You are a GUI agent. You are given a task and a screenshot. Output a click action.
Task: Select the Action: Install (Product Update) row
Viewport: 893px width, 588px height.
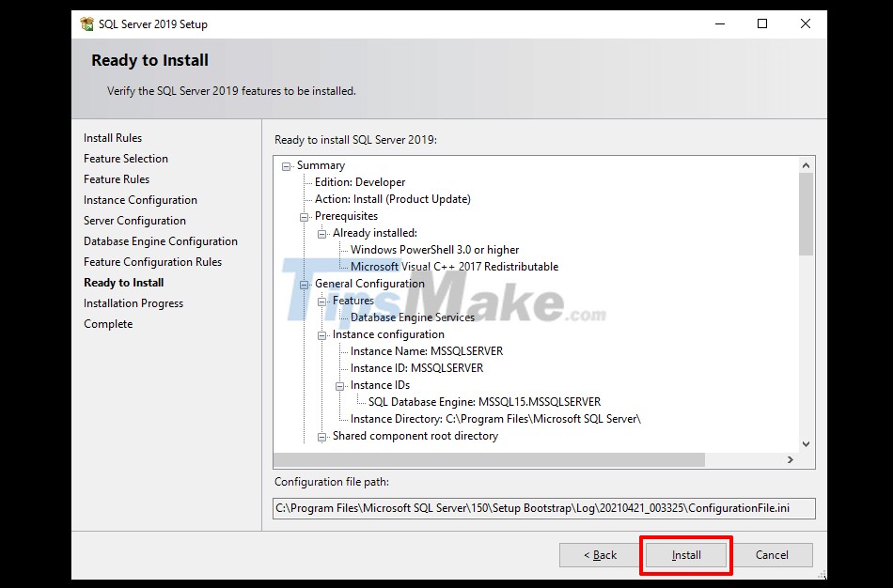coord(392,199)
